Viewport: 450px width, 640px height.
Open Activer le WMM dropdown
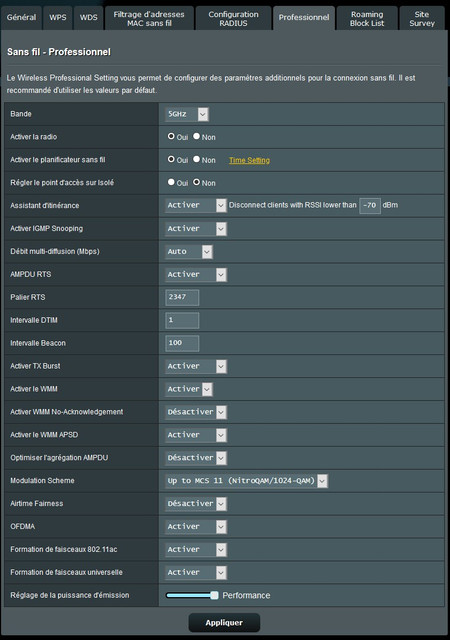(189, 389)
